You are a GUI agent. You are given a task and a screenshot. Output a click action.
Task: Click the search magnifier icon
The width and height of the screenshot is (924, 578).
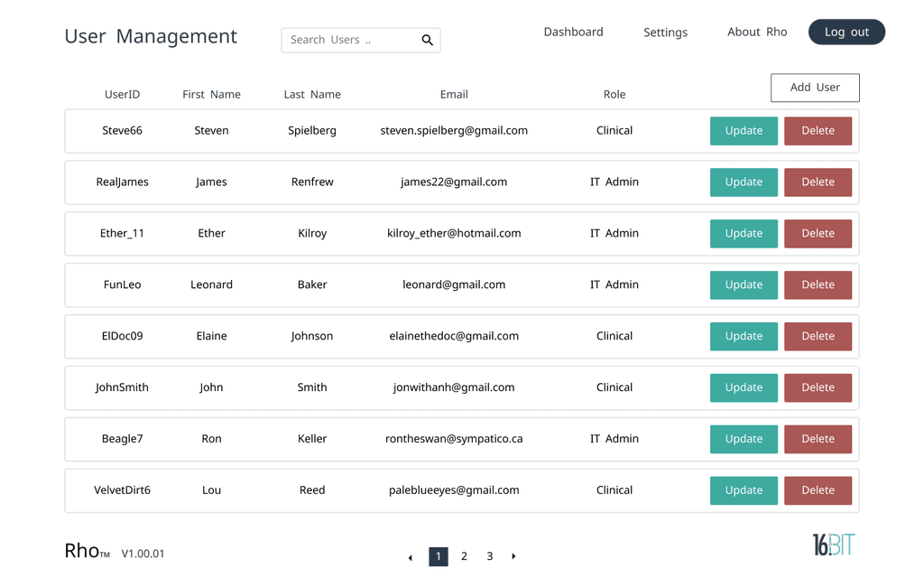pos(427,40)
